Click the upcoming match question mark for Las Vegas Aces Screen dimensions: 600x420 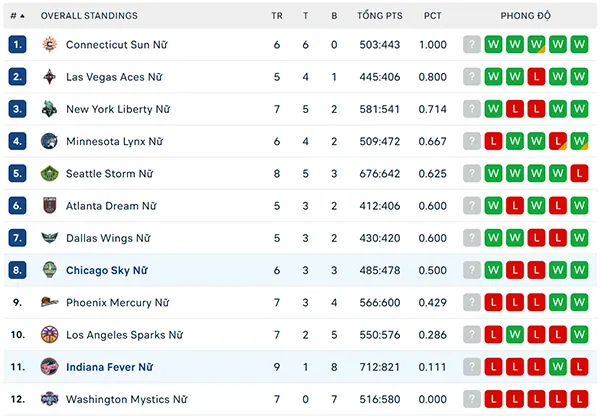[x=471, y=77]
